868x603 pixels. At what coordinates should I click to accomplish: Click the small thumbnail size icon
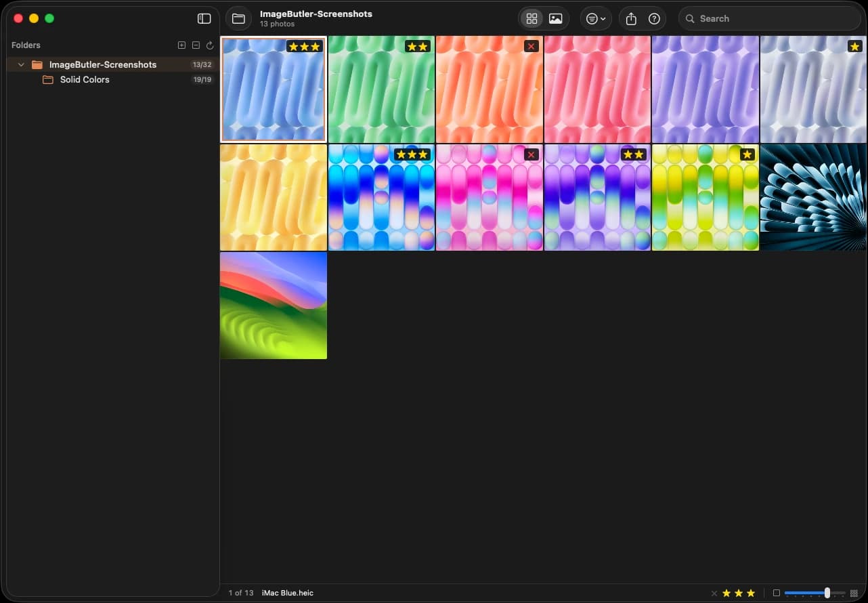(777, 594)
